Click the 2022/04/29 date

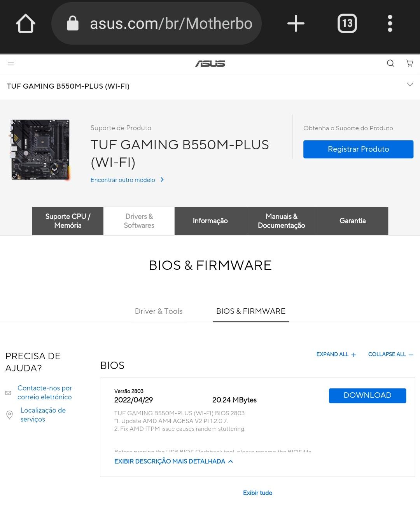[x=133, y=400]
